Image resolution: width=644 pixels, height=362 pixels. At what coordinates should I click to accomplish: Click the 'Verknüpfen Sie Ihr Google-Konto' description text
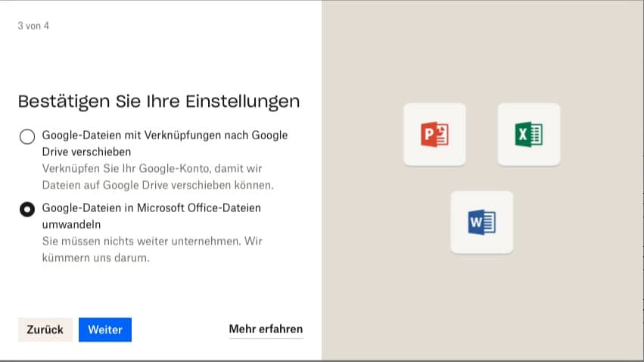154,176
